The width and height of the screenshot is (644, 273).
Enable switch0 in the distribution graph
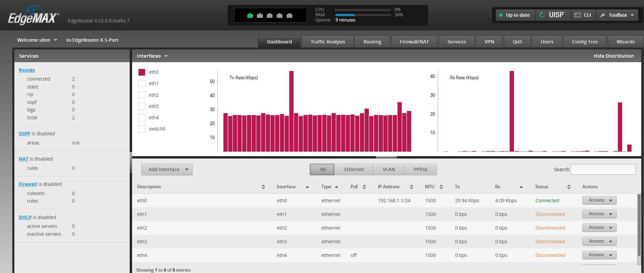pos(142,129)
